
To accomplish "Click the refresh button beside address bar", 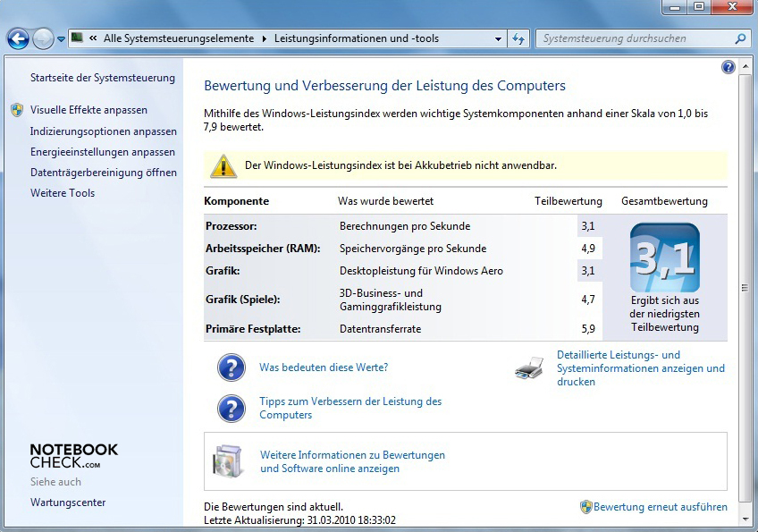I will [518, 38].
